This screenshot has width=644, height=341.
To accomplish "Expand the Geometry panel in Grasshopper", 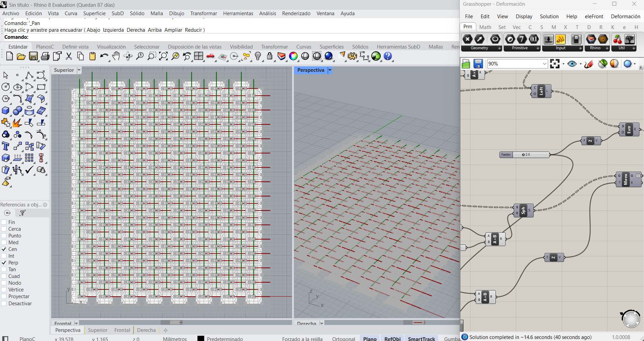I will point(500,48).
